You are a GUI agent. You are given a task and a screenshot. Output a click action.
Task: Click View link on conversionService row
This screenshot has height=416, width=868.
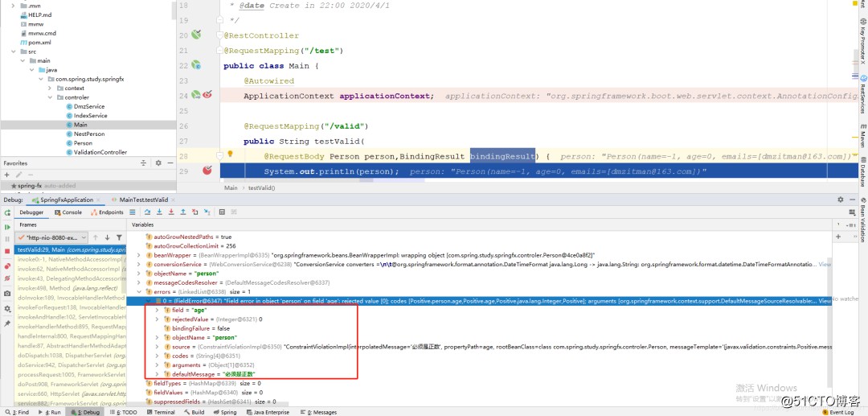point(825,264)
